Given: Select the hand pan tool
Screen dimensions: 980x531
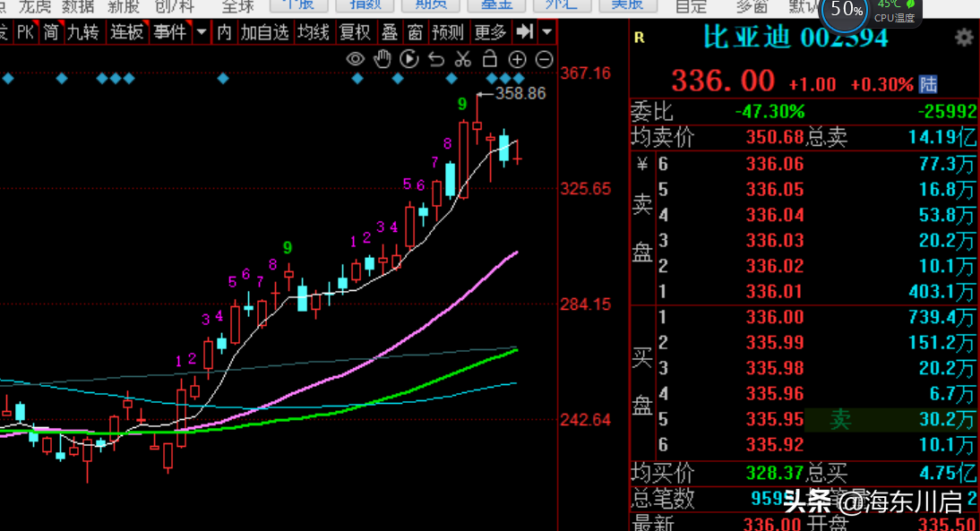Looking at the screenshot, I should pyautogui.click(x=382, y=59).
